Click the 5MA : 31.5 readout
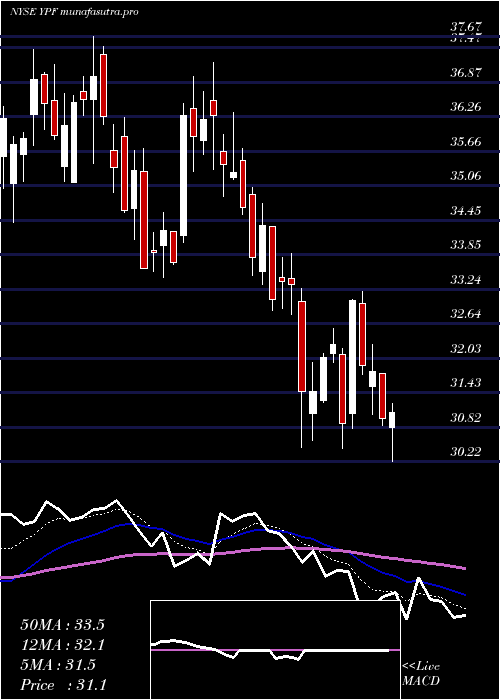Viewport: 500px width, 700px height. pos(58,665)
